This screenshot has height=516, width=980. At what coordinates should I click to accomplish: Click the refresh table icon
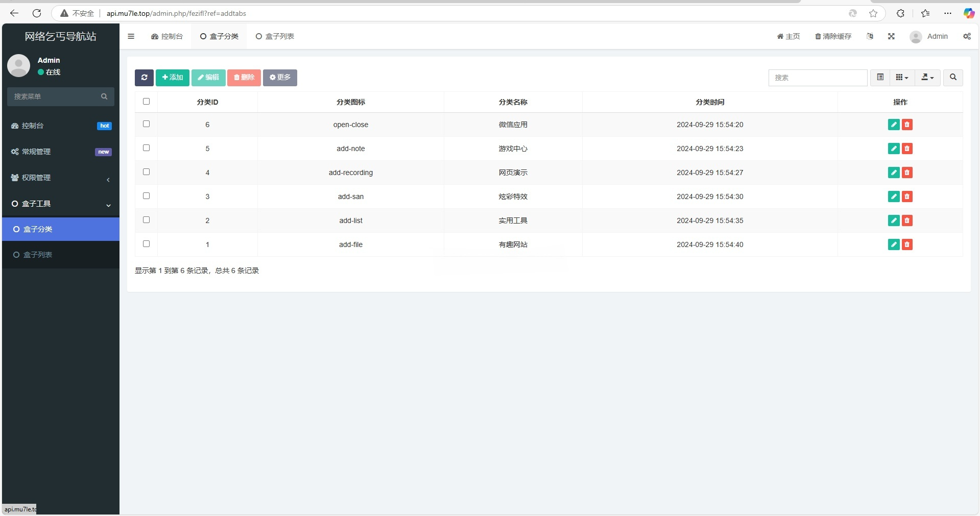click(x=144, y=78)
